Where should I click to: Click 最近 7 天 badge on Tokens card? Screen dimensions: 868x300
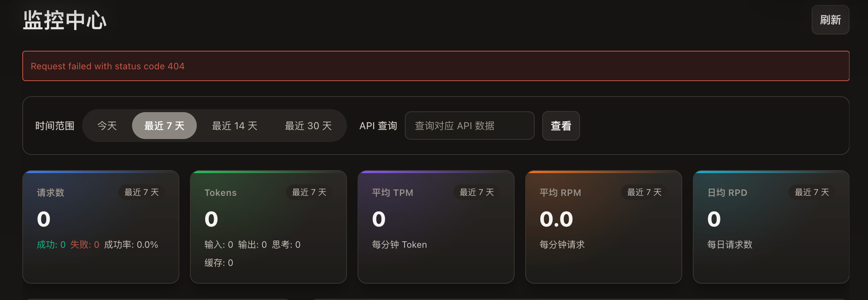(309, 192)
